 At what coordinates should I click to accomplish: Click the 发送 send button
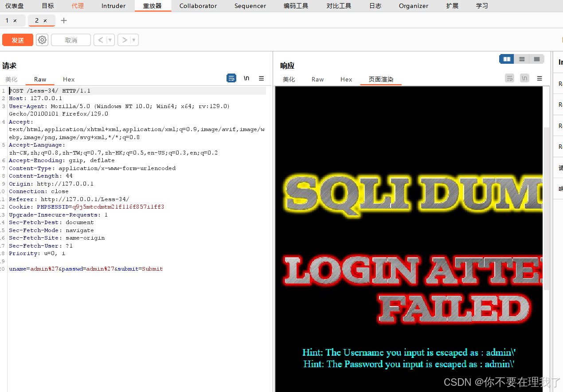18,40
